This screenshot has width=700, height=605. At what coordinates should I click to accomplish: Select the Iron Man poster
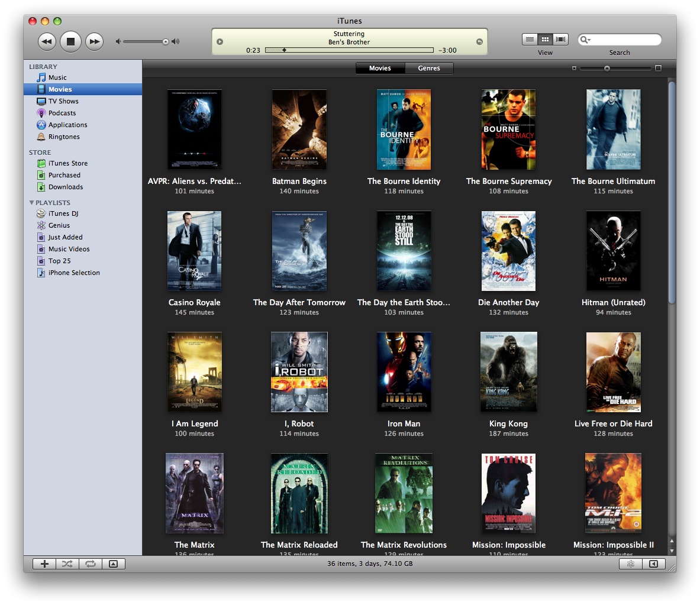[x=404, y=371]
